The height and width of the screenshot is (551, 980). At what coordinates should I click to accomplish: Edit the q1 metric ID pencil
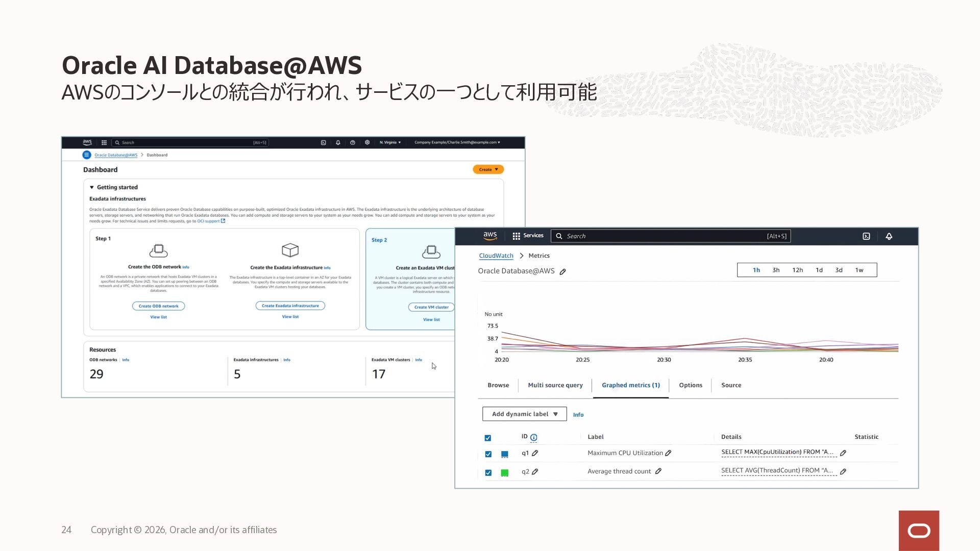pyautogui.click(x=535, y=453)
